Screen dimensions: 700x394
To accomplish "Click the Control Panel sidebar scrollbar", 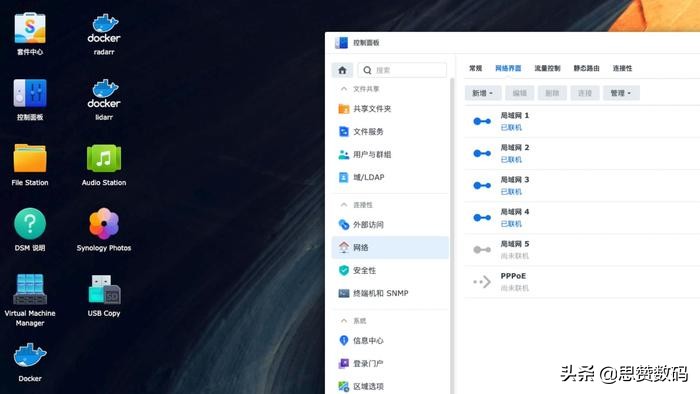I will (x=452, y=236).
